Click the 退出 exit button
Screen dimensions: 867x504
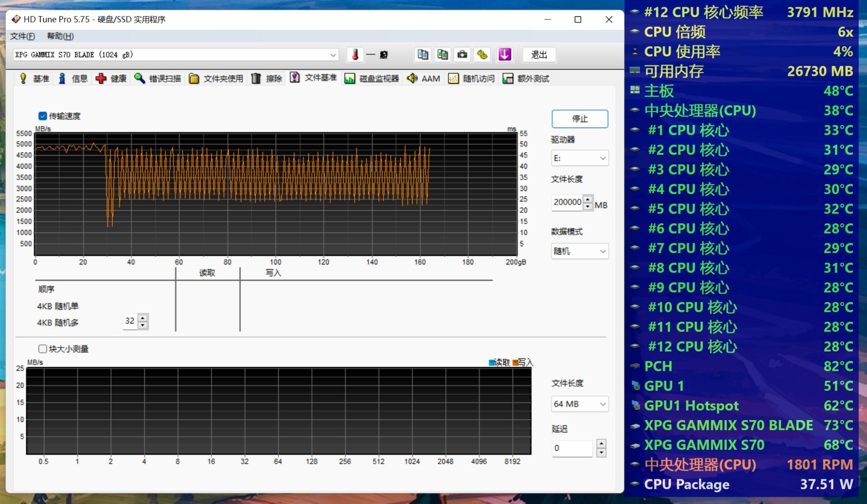click(x=539, y=55)
